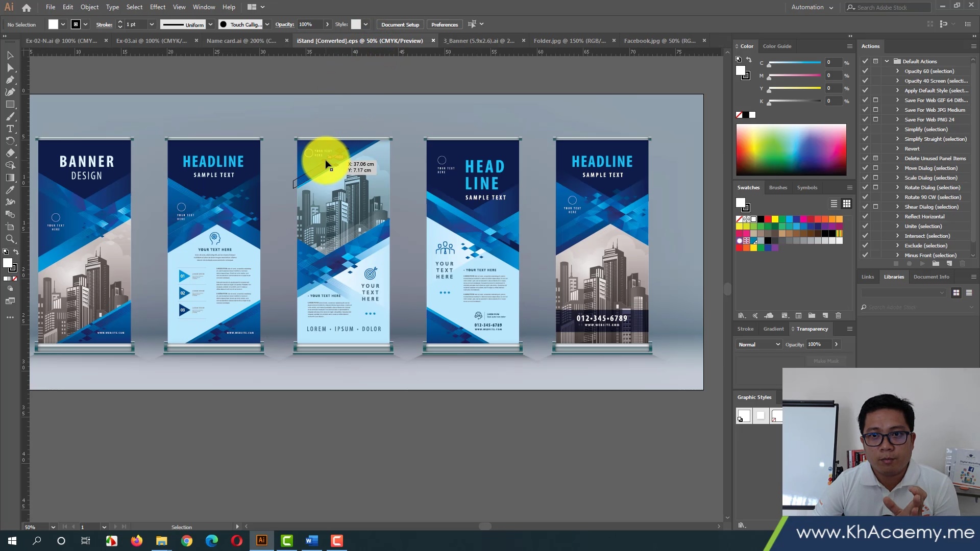Image resolution: width=980 pixels, height=551 pixels.
Task: Click Create New Action icon in Actions panel
Action: [949, 264]
